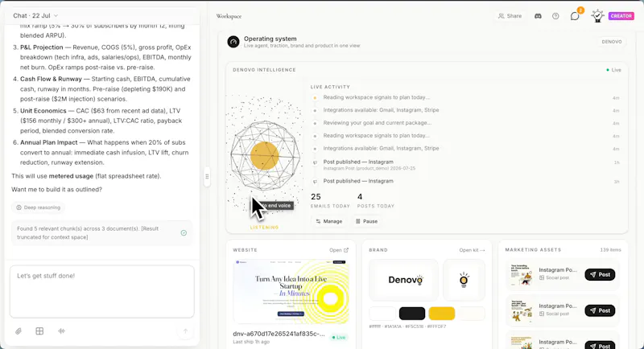The image size is (644, 349).
Task: Click the 139 items count
Action: pyautogui.click(x=610, y=250)
